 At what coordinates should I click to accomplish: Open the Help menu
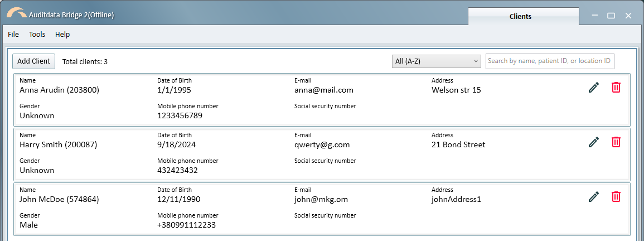click(x=62, y=35)
